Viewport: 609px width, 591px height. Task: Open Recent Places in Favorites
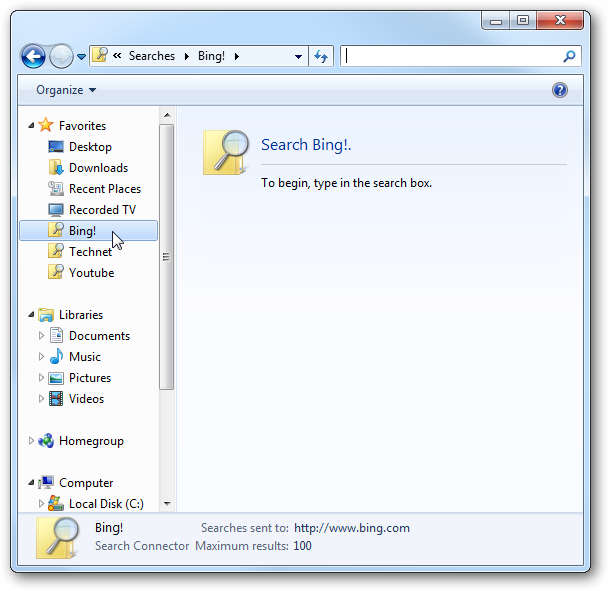tap(105, 189)
